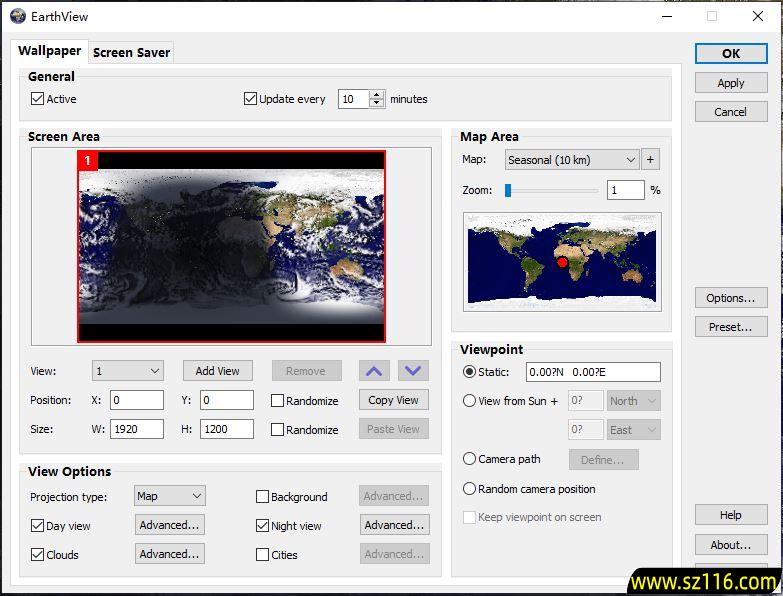Screen dimensions: 783x596
Task: Click the Apply button
Action: (731, 83)
